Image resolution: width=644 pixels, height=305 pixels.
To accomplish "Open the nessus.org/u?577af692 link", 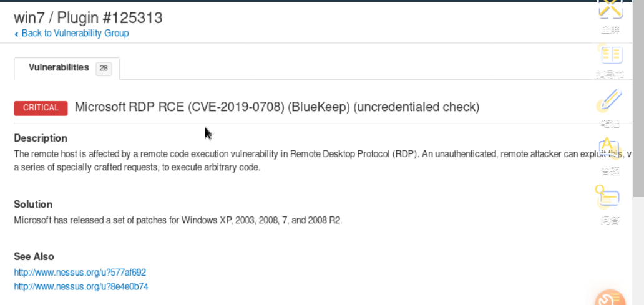I will coord(80,273).
